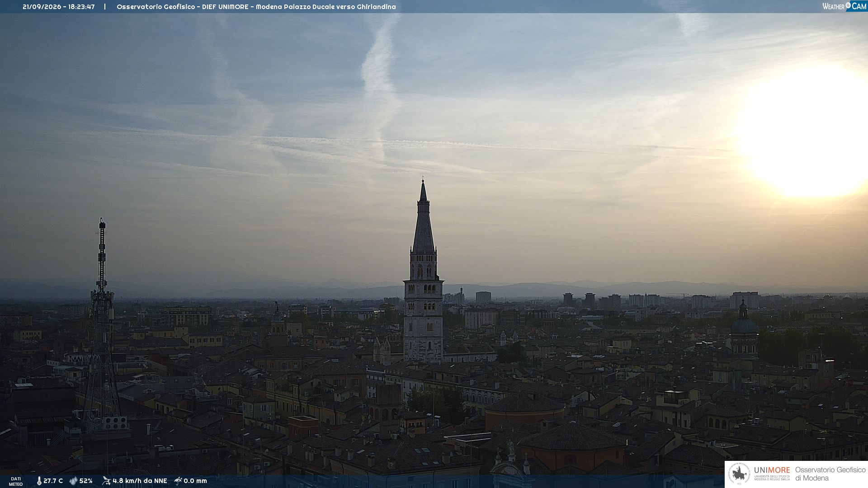Image resolution: width=868 pixels, height=488 pixels.
Task: Click the WeatherCam logo
Action: (844, 6)
